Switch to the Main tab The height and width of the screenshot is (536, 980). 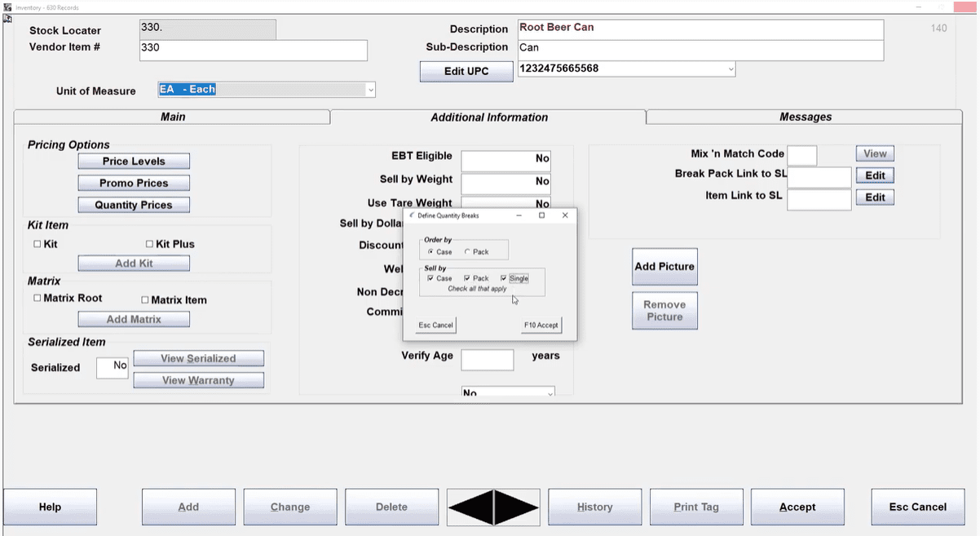coord(172,117)
